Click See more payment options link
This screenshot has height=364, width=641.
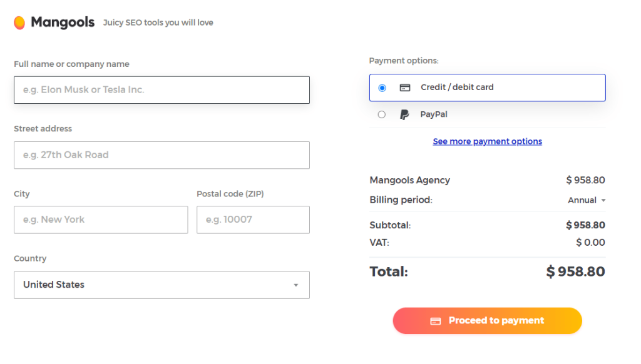pyautogui.click(x=487, y=141)
